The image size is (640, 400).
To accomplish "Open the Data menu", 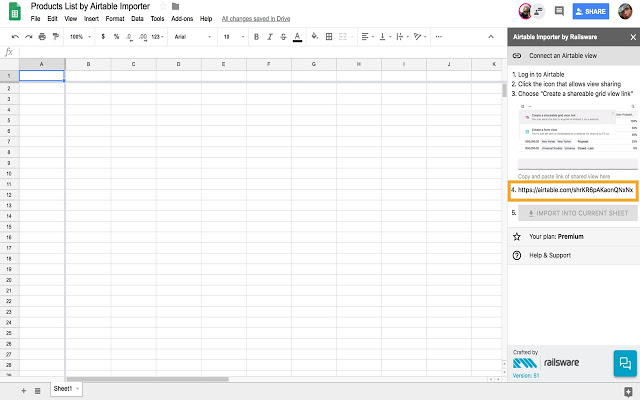I will 137,19.
